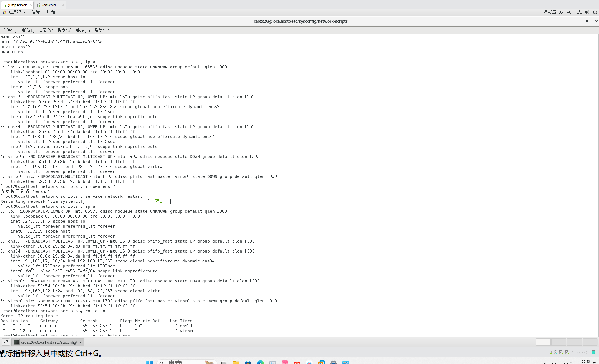Close the jumpserver VM tab

coord(30,5)
